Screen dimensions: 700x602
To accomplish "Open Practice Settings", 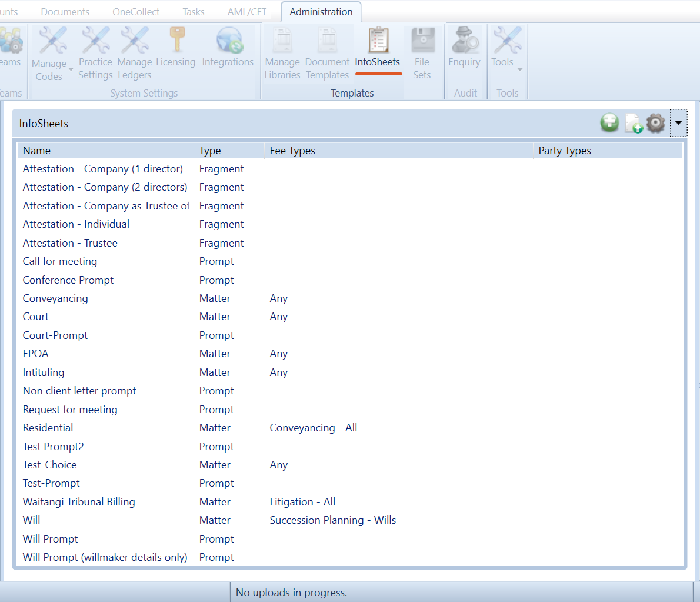I will (x=95, y=54).
